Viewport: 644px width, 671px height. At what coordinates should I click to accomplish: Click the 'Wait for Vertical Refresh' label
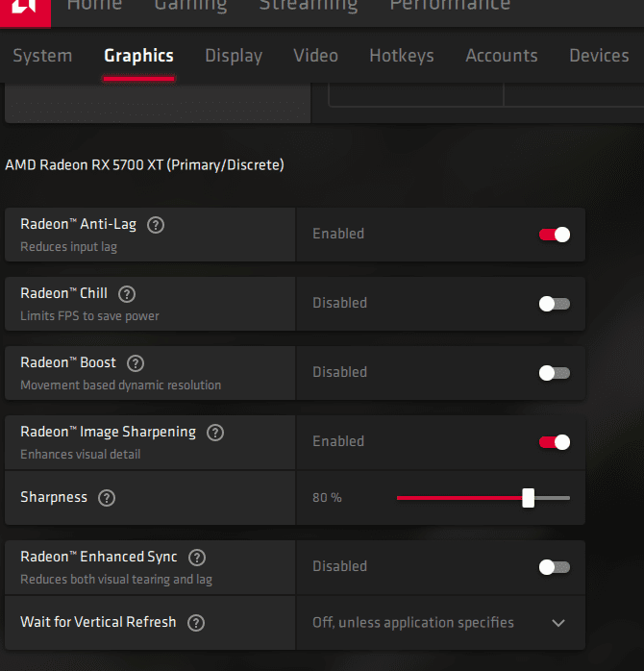pyautogui.click(x=98, y=622)
